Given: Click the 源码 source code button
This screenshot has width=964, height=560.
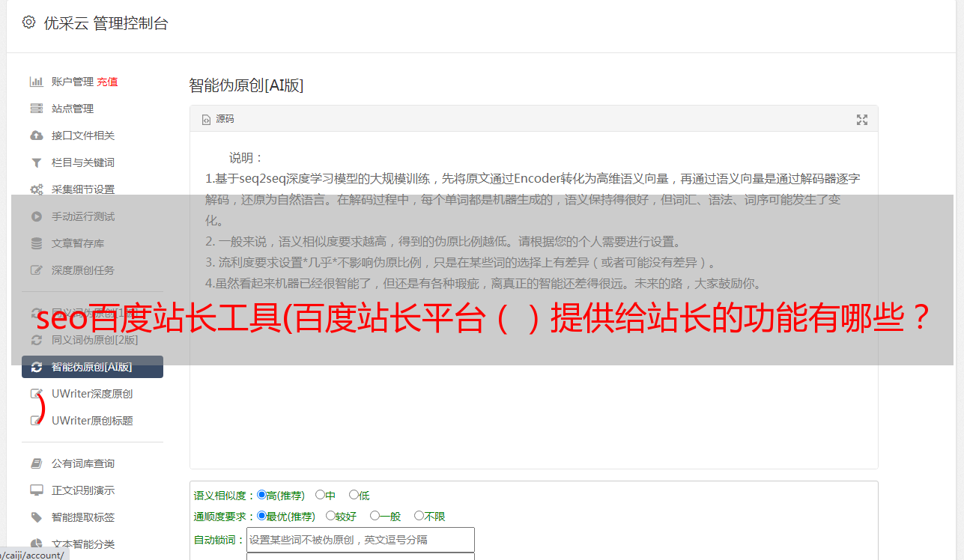Looking at the screenshot, I should click(218, 119).
